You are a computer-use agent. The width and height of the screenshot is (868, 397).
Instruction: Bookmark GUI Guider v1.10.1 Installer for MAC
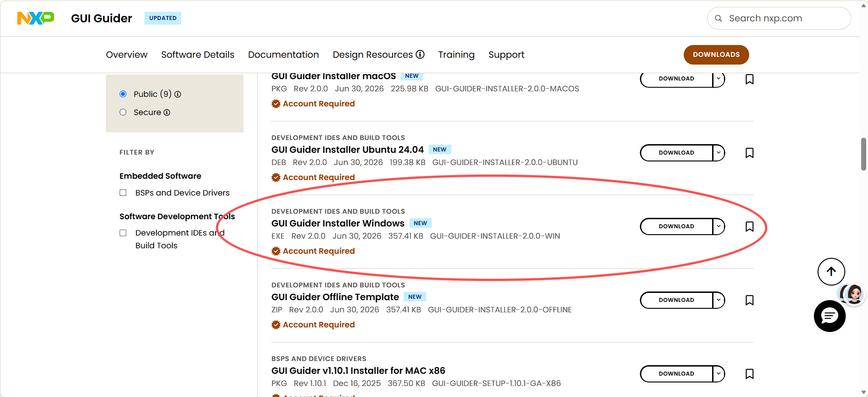pyautogui.click(x=749, y=374)
